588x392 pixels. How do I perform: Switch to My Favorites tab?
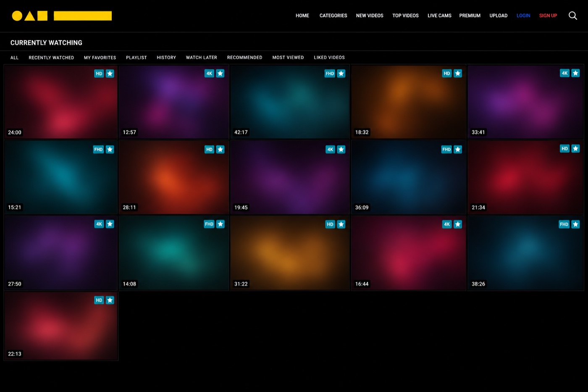(100, 58)
